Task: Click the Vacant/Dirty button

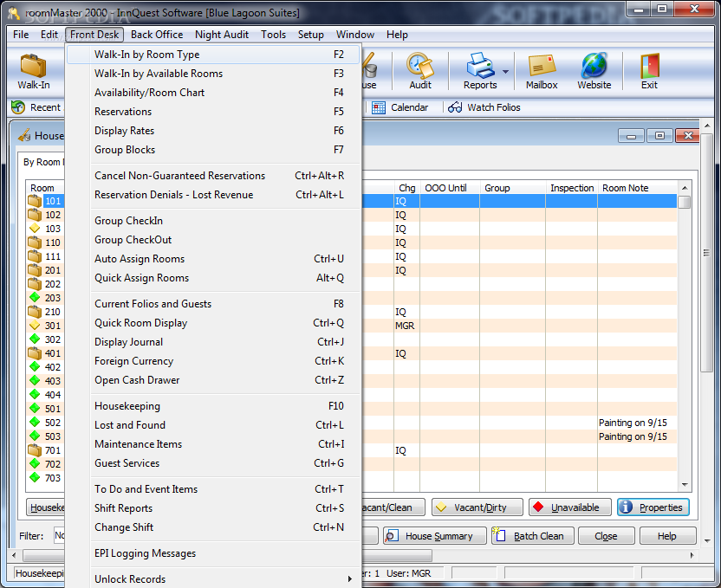Action: click(x=477, y=507)
